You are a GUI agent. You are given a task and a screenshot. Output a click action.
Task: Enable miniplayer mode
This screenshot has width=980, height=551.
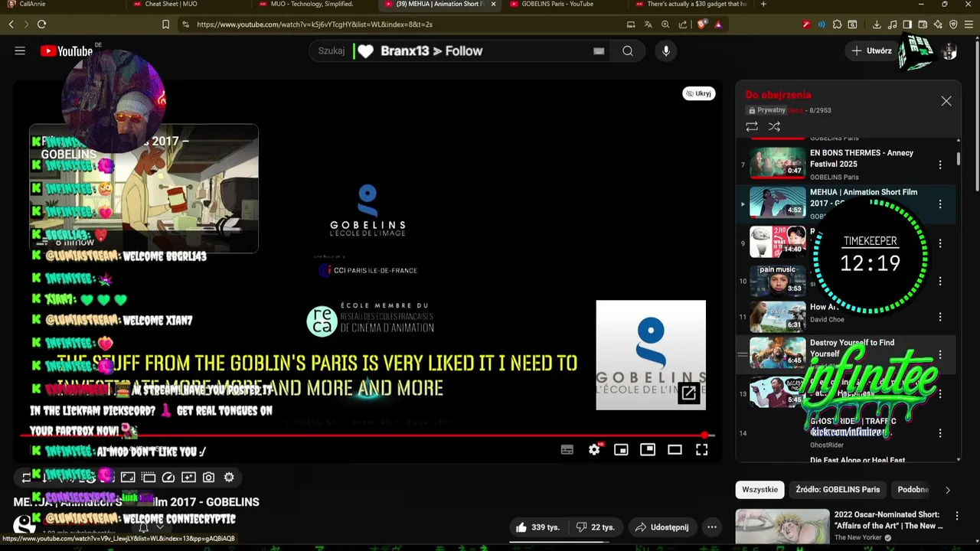pyautogui.click(x=621, y=450)
